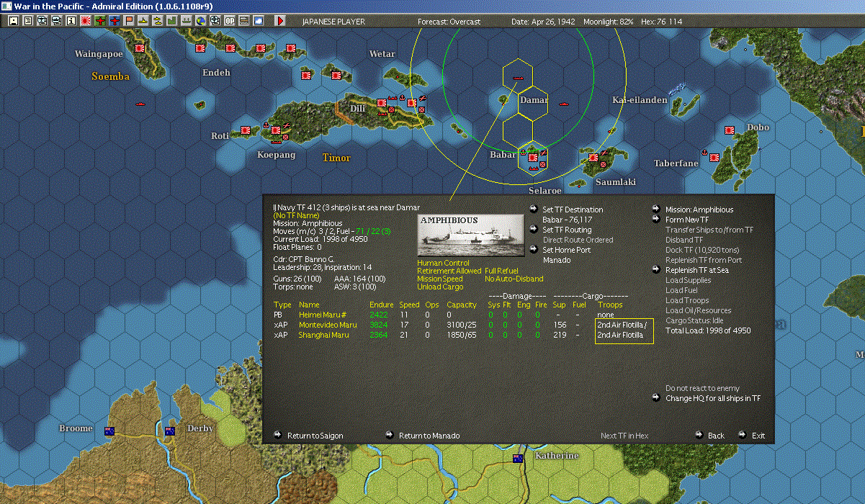Image resolution: width=865 pixels, height=504 pixels.
Task: Click Direct Route Ordered text
Action: point(578,240)
